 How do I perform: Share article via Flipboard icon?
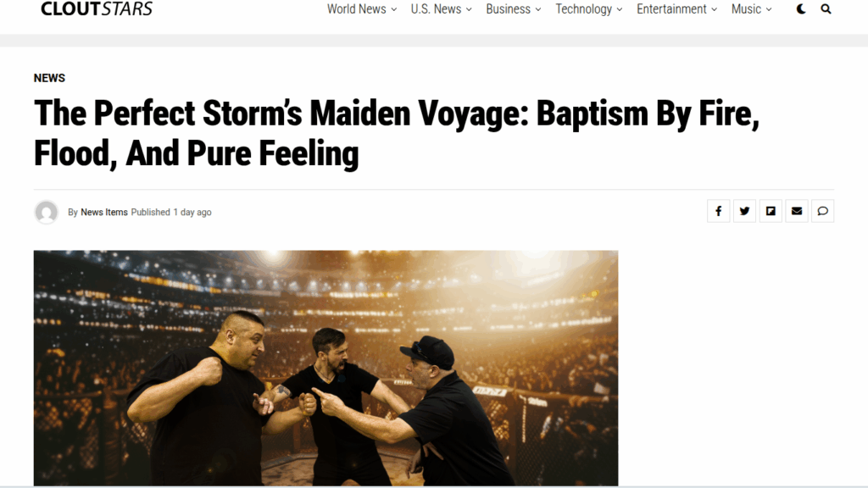[771, 211]
